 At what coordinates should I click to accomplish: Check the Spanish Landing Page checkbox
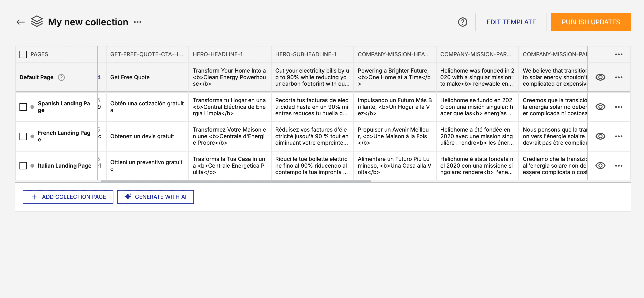(23, 107)
